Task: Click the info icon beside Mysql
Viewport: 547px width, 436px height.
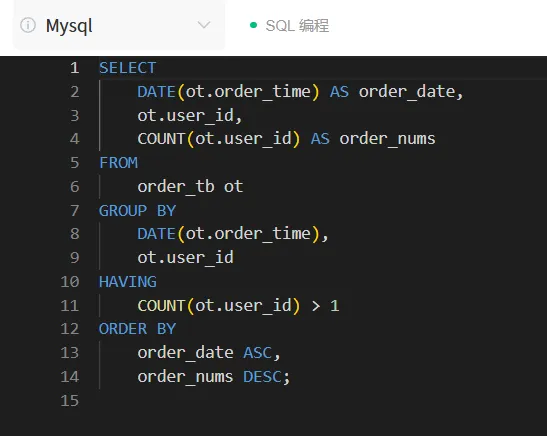Action: tap(28, 25)
